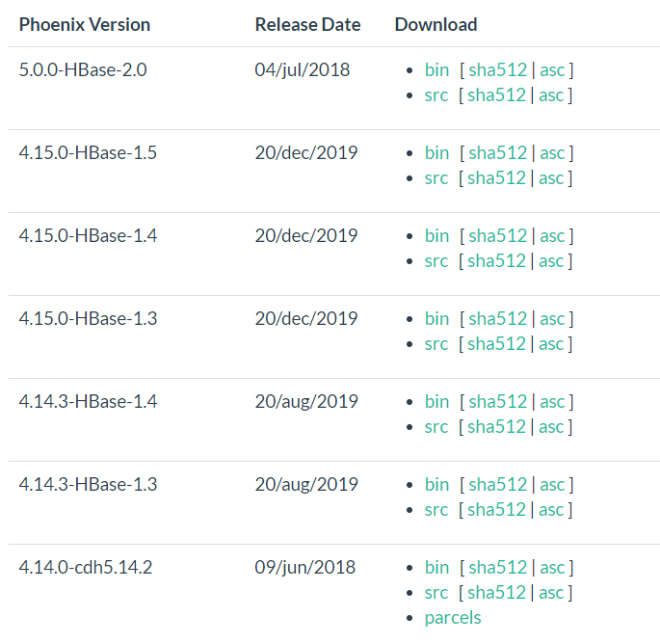
Task: Open sha512 of 4.15.0-HBase-1.4 src
Action: pyautogui.click(x=496, y=261)
